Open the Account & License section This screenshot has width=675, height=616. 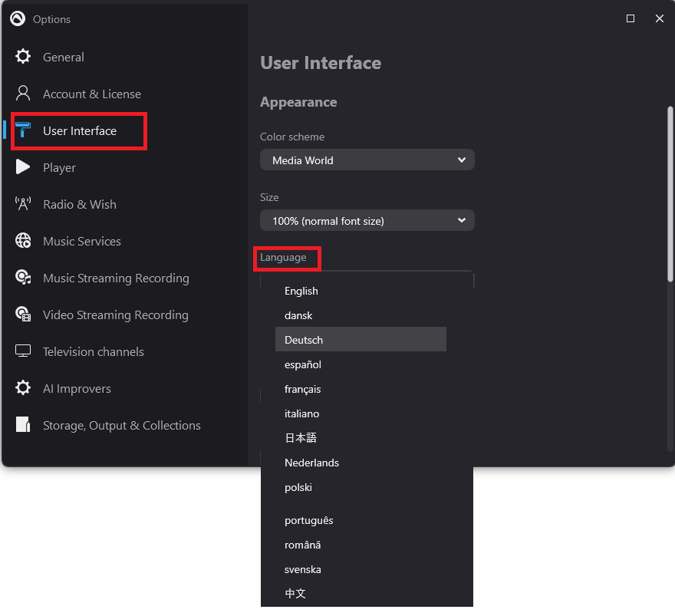(x=92, y=94)
